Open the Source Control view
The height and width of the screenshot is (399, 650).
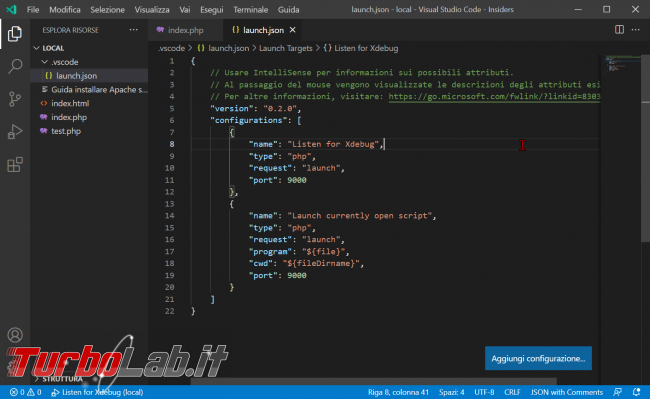coord(15,99)
